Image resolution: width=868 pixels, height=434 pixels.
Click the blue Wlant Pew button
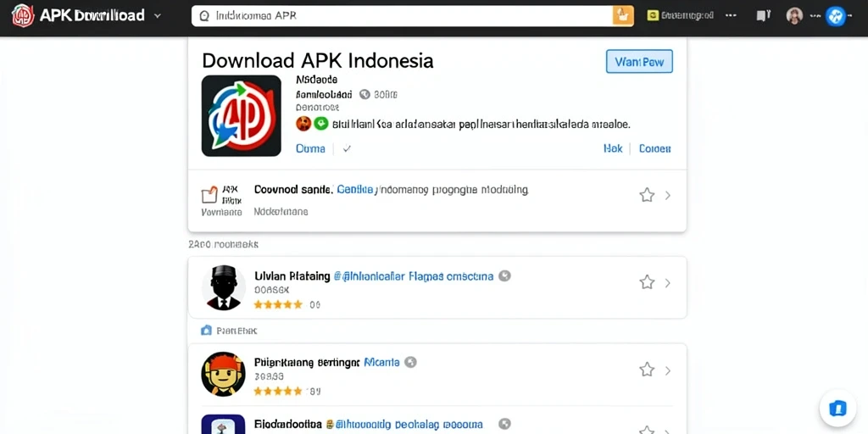point(639,61)
